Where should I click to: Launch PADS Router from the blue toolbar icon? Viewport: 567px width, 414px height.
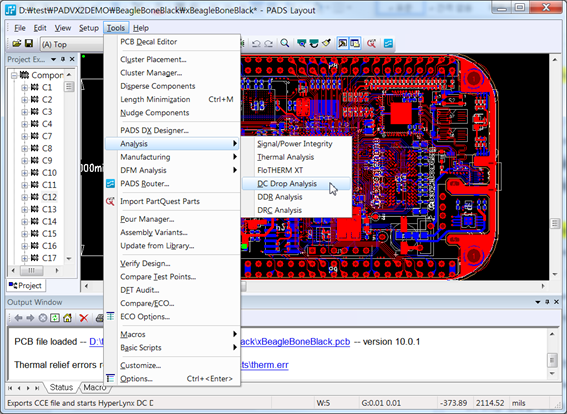pyautogui.click(x=388, y=43)
